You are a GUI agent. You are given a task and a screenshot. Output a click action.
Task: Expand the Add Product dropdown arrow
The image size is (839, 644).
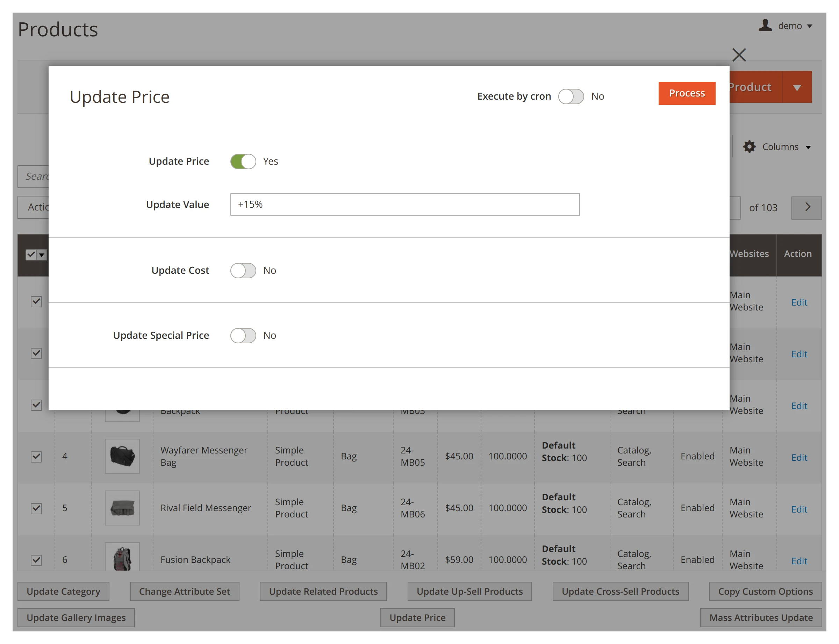pyautogui.click(x=797, y=87)
